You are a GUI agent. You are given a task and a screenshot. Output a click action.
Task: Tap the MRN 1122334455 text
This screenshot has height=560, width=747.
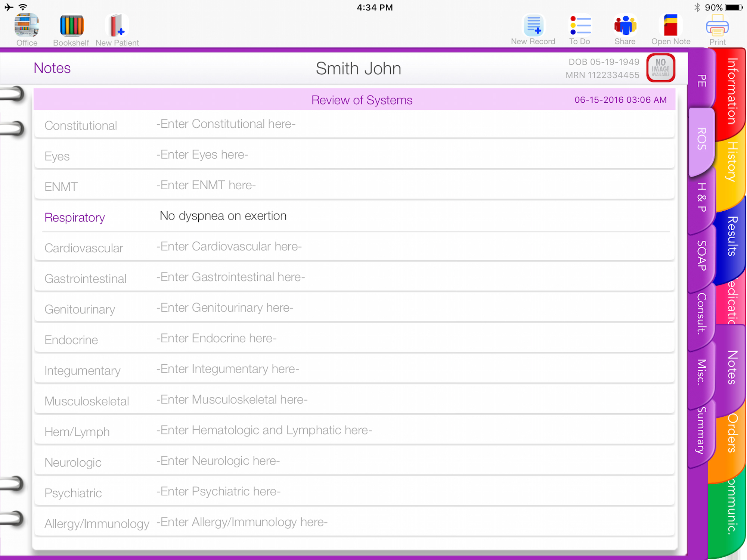pyautogui.click(x=602, y=75)
